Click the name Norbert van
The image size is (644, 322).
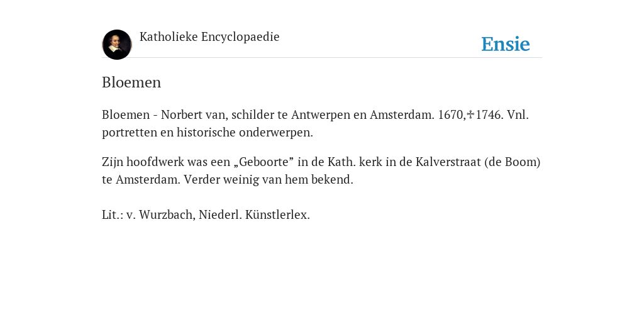click(x=194, y=114)
